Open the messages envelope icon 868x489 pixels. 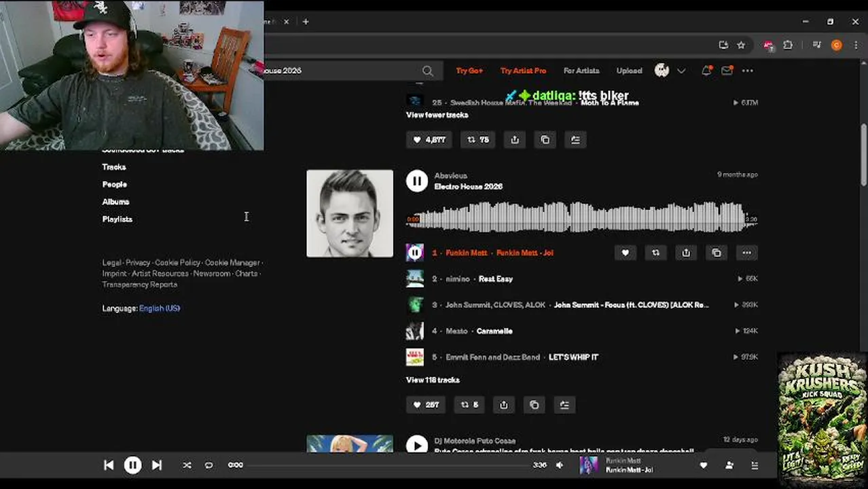pyautogui.click(x=727, y=71)
